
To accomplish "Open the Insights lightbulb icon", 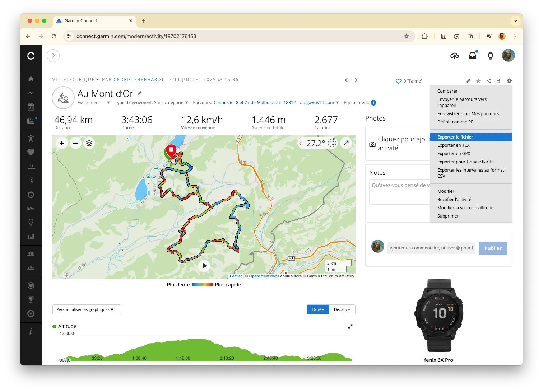I will tap(31, 222).
